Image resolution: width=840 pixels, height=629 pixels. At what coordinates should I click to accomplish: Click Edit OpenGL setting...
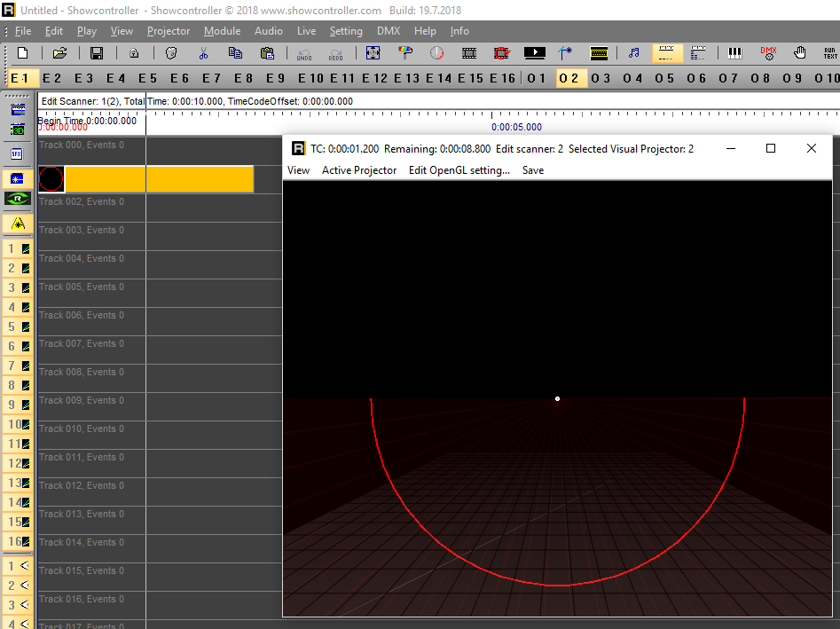point(459,170)
